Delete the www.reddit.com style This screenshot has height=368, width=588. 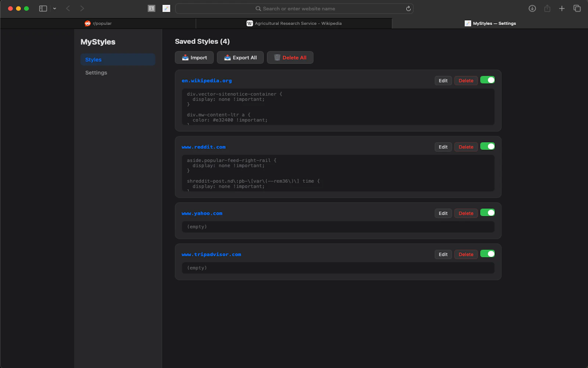(x=466, y=147)
